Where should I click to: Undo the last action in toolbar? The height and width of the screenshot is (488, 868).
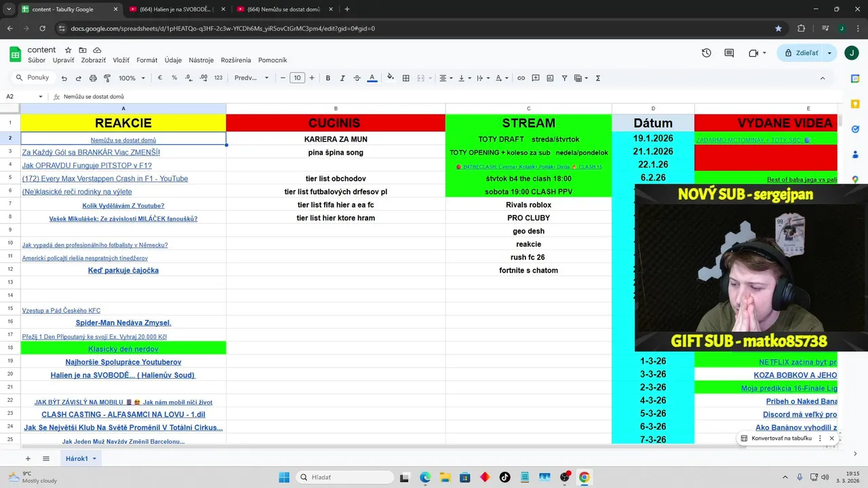pyautogui.click(x=64, y=78)
